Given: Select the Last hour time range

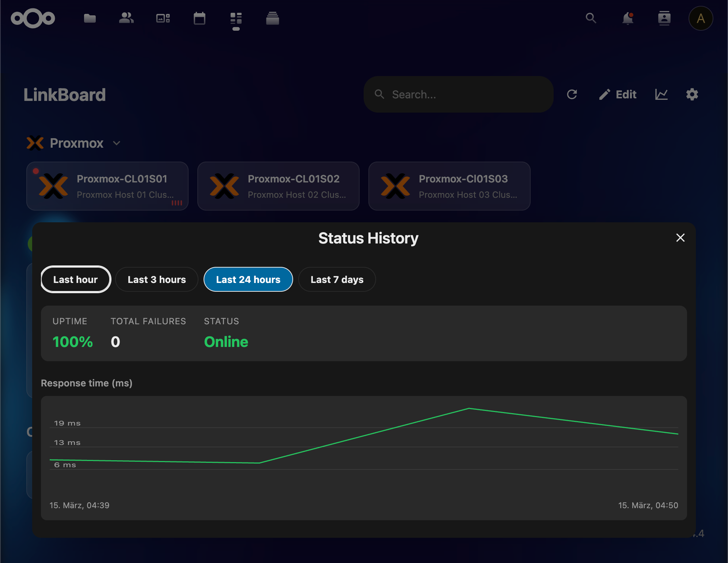Looking at the screenshot, I should coord(75,279).
